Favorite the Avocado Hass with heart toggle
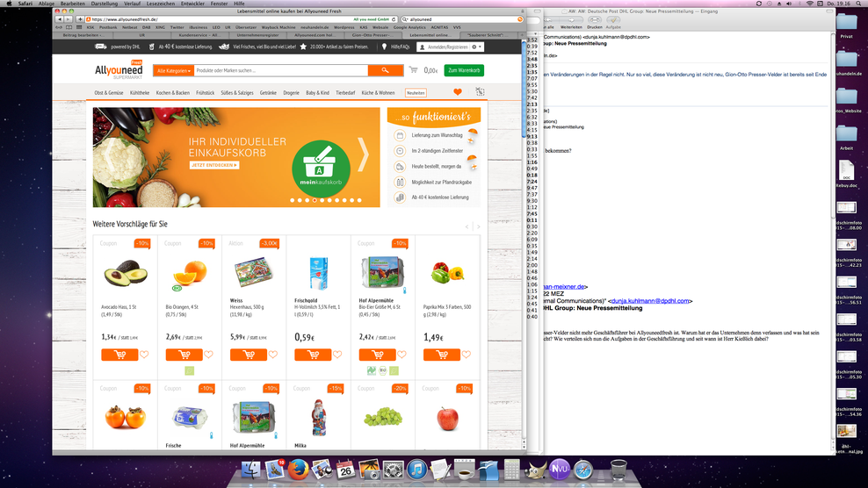This screenshot has width=868, height=488. (144, 355)
